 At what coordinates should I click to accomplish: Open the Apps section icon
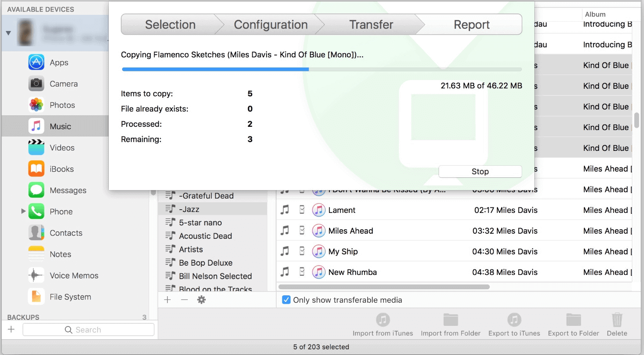point(36,62)
